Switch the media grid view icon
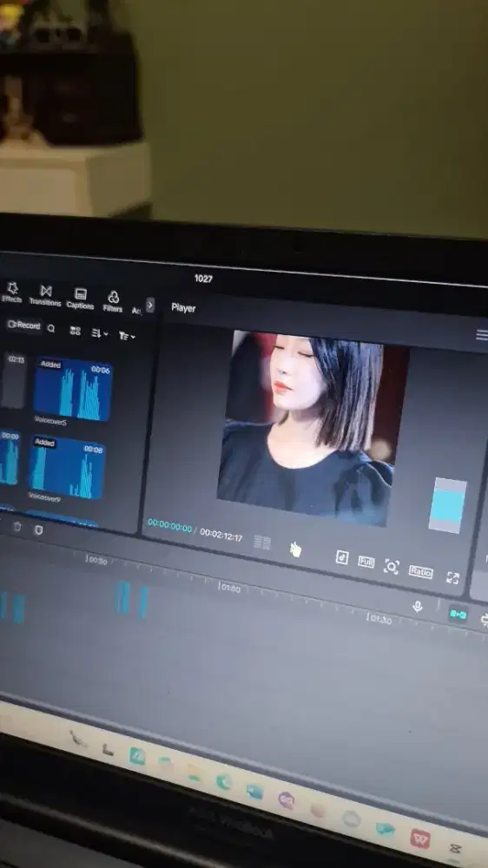The height and width of the screenshot is (868, 488). [75, 331]
